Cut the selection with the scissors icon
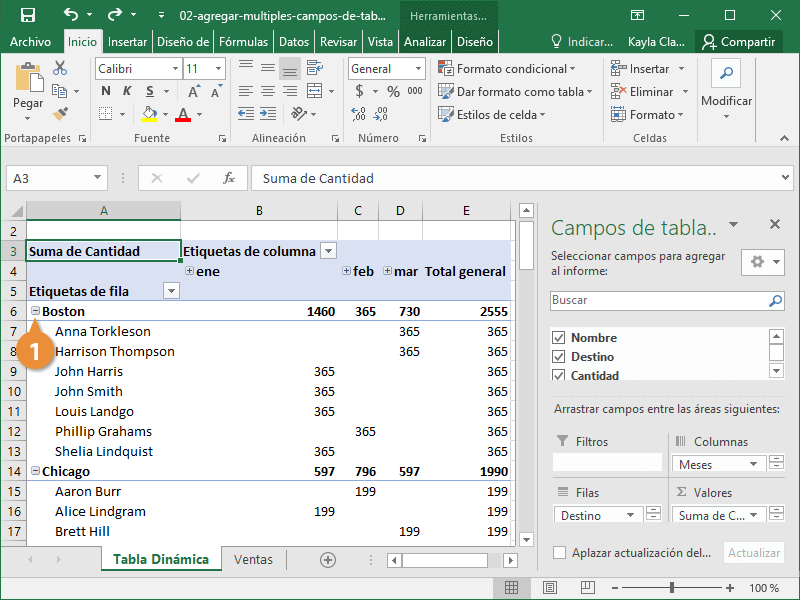This screenshot has width=800, height=600. [60, 68]
